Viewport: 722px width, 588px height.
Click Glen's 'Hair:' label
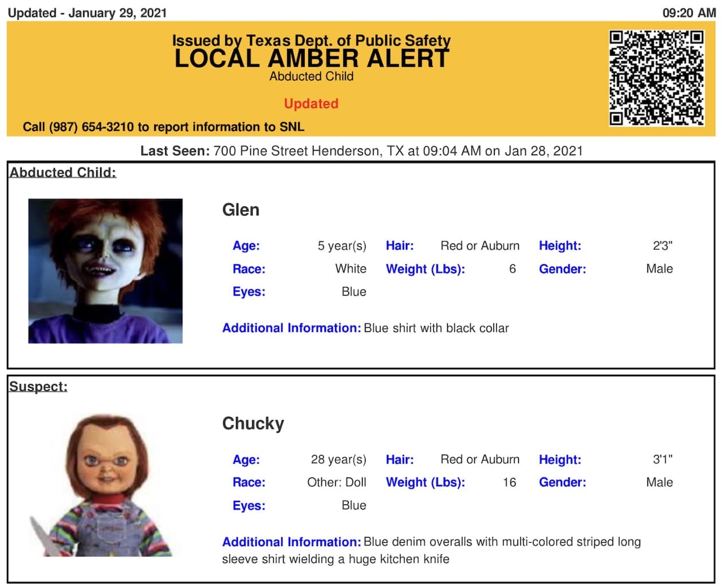point(400,246)
